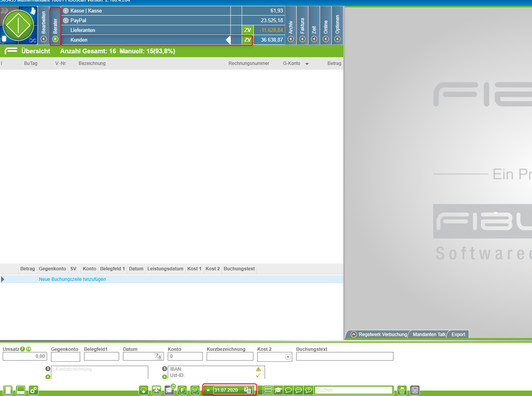This screenshot has height=396, width=532.
Task: Open the Kost 2 dropdown button
Action: 288,357
